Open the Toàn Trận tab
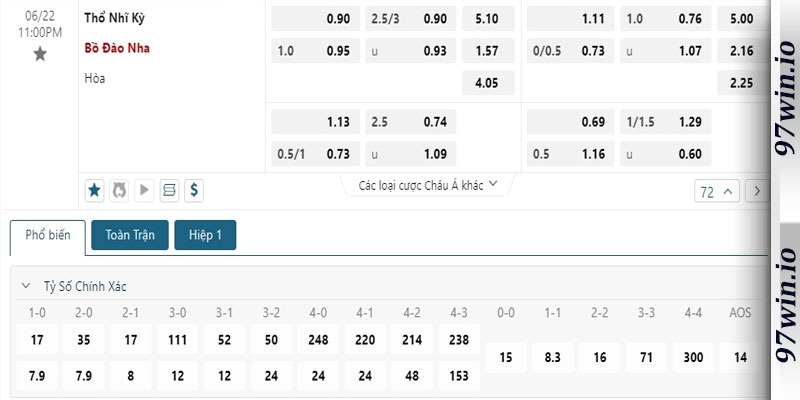Viewport: 800px width, 400px height. pos(130,235)
